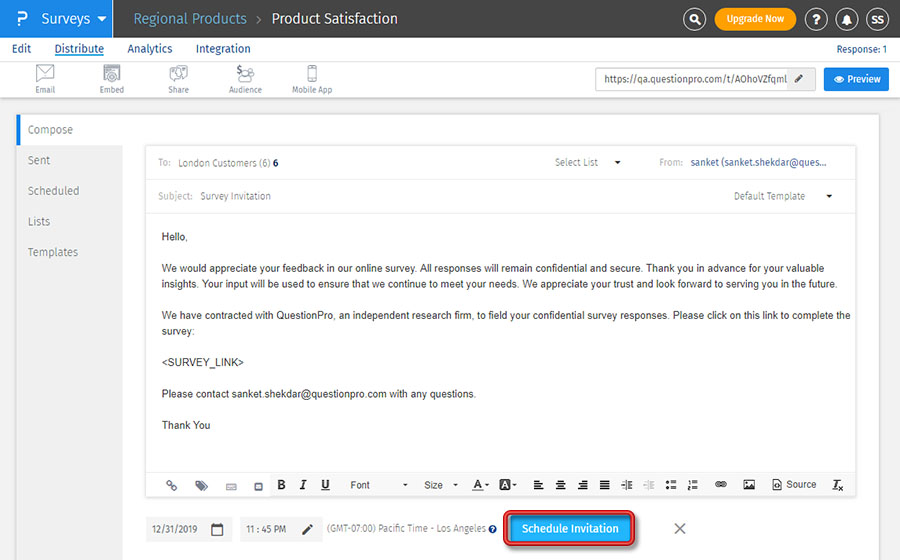Screen dimensions: 900x560
Task: Click the Subject input field
Action: (x=450, y=196)
